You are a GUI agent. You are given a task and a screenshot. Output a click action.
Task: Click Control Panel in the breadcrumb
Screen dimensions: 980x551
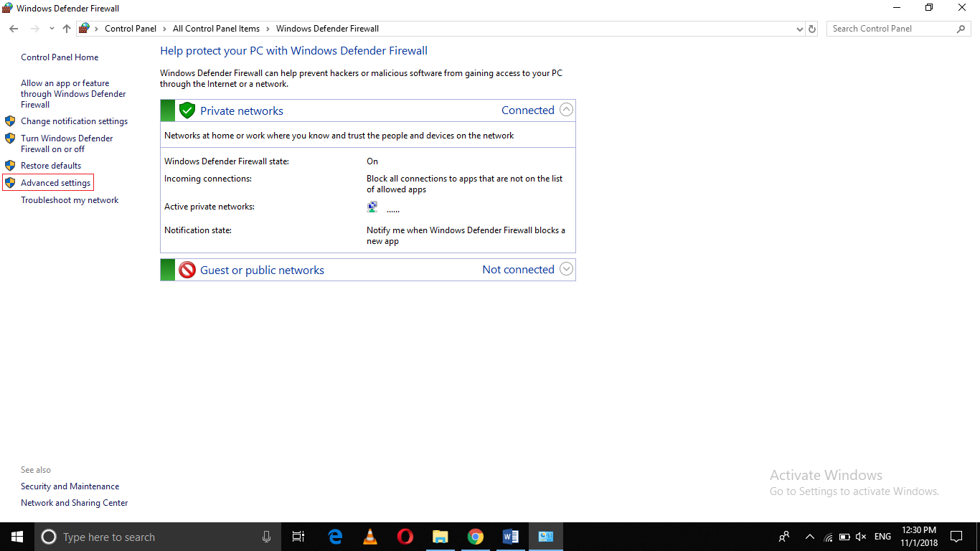pyautogui.click(x=130, y=29)
